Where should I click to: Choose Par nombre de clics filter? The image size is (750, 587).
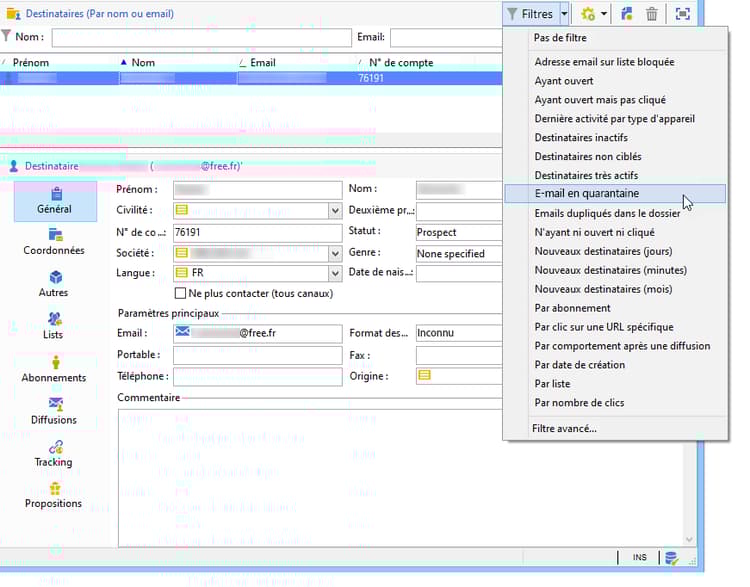coord(579,403)
